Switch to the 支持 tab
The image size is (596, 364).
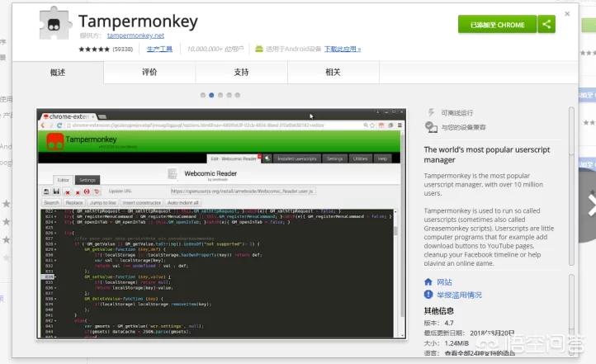tap(241, 72)
